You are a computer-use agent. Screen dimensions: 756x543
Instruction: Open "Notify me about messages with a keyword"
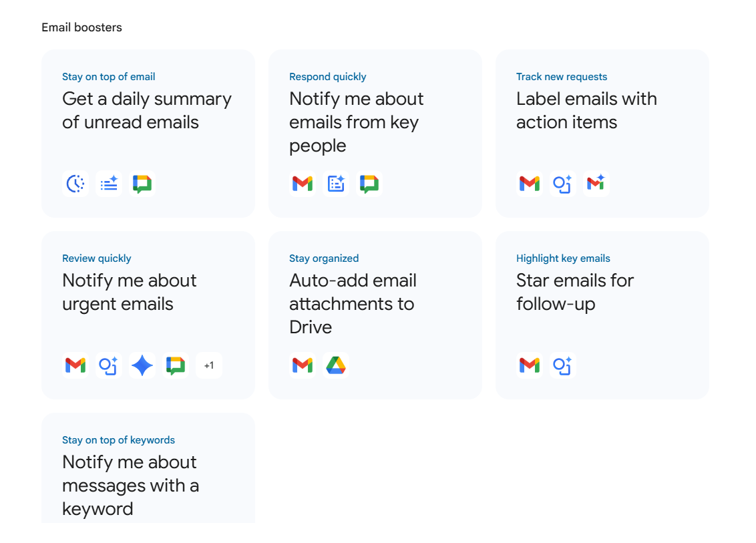click(x=130, y=485)
